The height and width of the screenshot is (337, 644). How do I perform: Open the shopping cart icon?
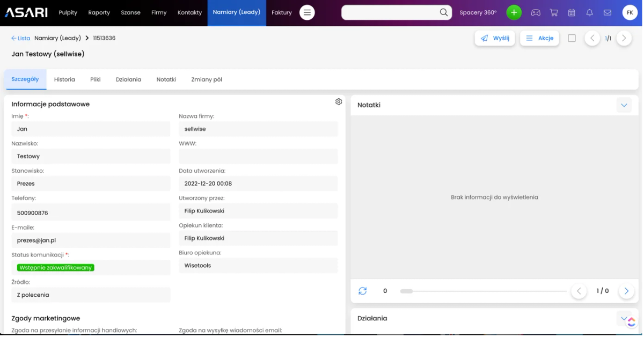point(554,12)
